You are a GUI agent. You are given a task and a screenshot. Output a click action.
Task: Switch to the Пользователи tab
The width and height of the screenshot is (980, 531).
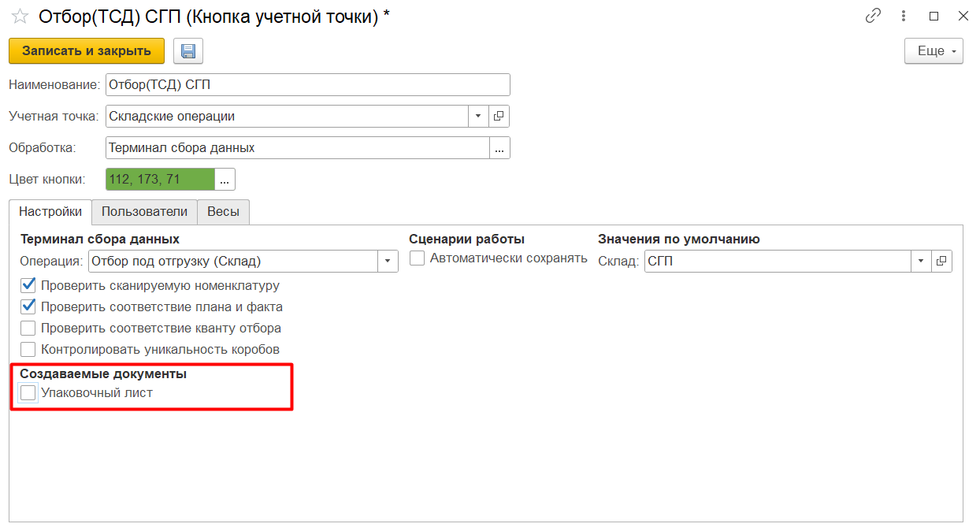tap(144, 212)
